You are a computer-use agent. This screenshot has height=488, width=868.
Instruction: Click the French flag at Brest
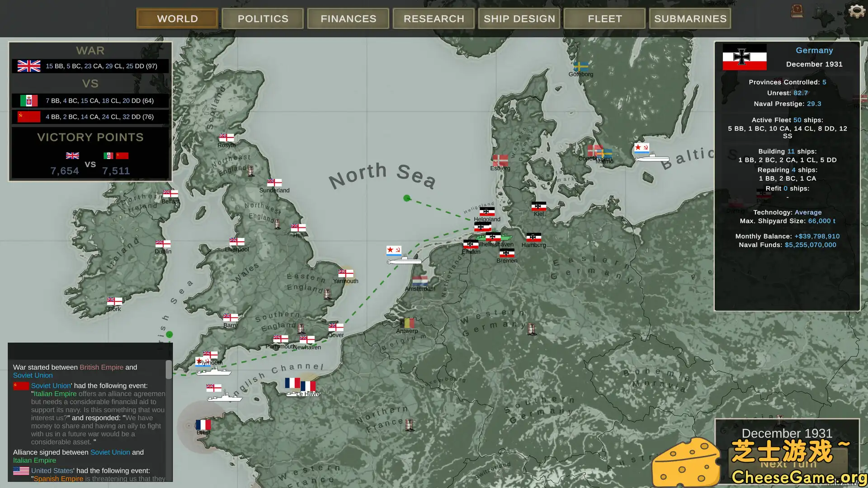pyautogui.click(x=203, y=425)
